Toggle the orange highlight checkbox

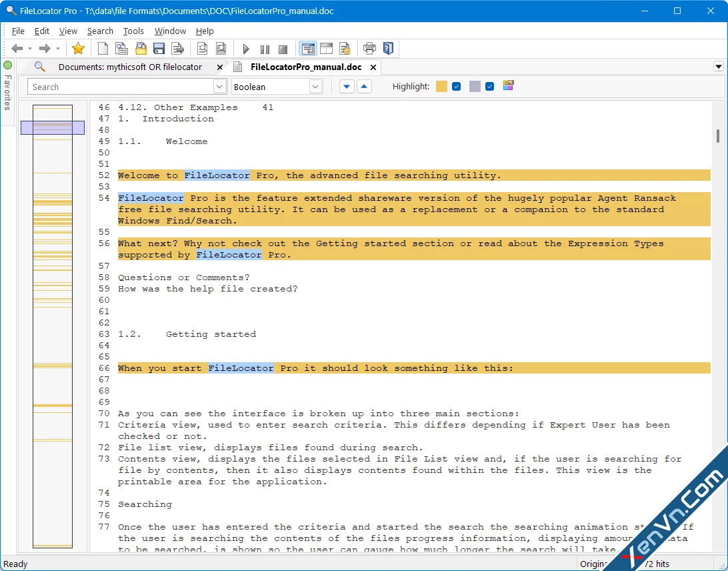[457, 87]
